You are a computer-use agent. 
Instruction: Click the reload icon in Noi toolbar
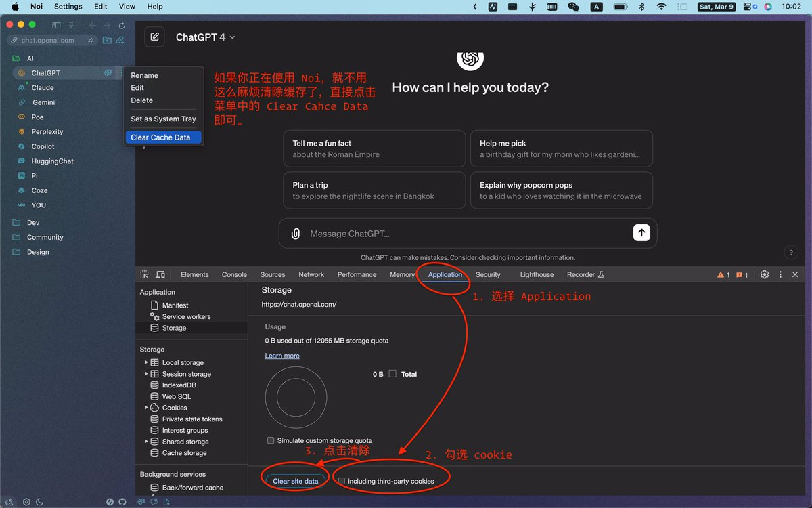(122, 25)
